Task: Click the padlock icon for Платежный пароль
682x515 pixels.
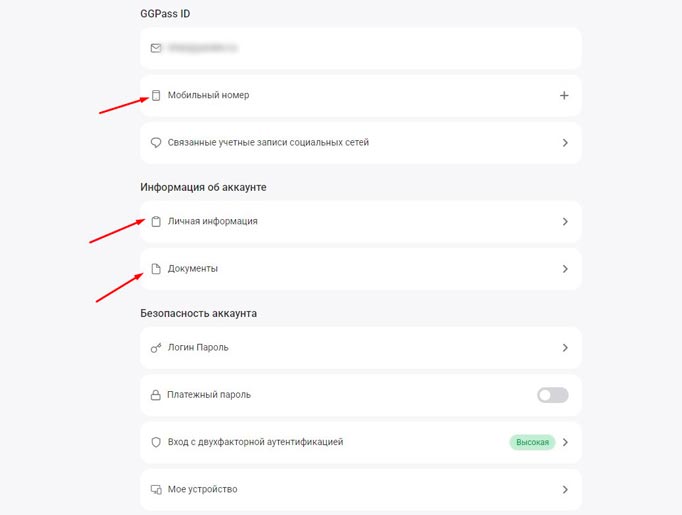Action: point(156,395)
